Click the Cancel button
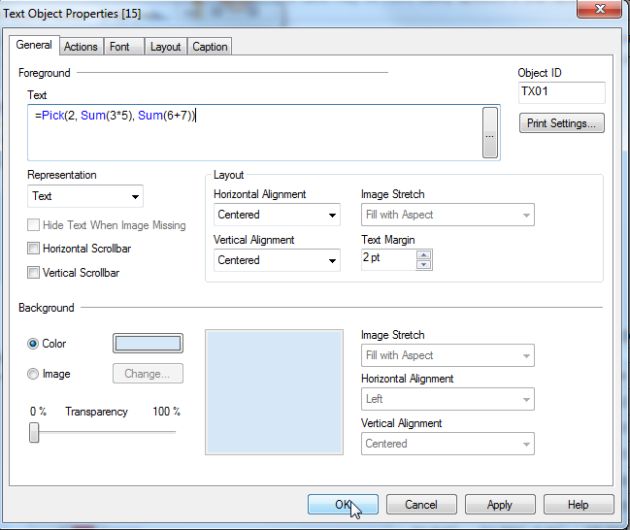 tap(421, 504)
